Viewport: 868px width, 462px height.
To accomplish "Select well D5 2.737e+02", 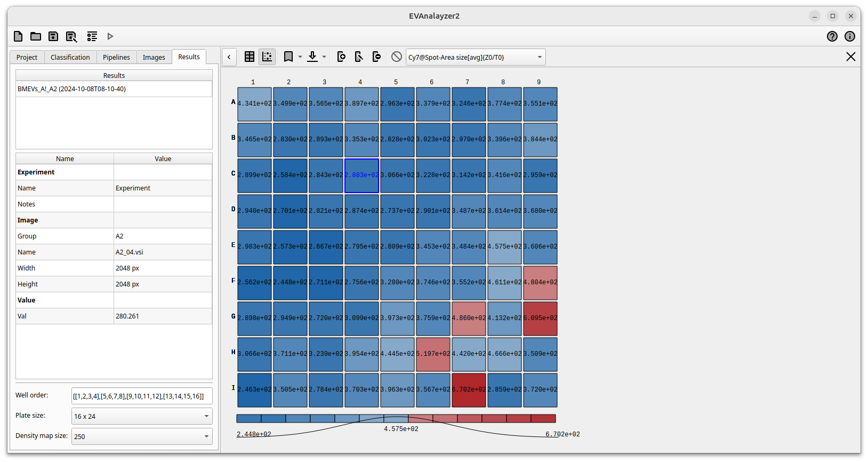I will [397, 211].
